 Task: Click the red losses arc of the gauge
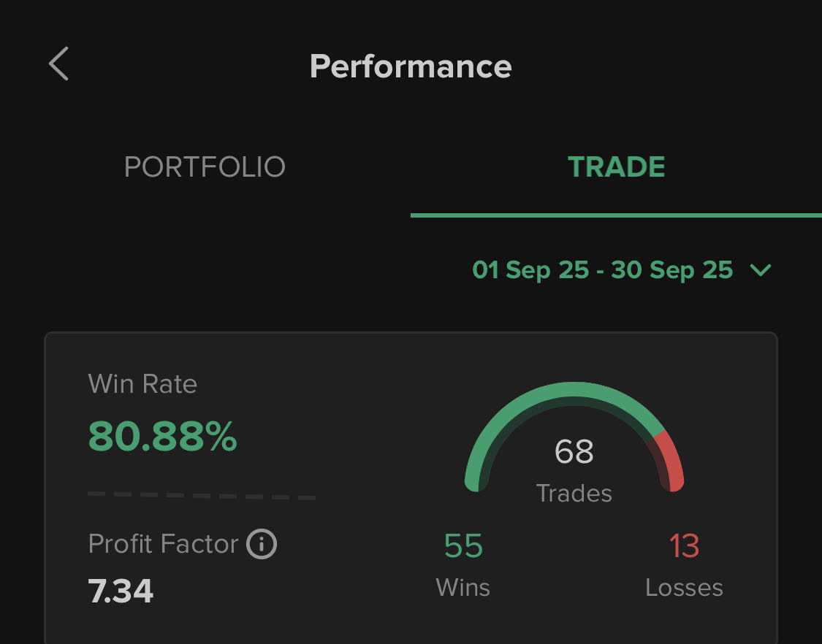[671, 459]
